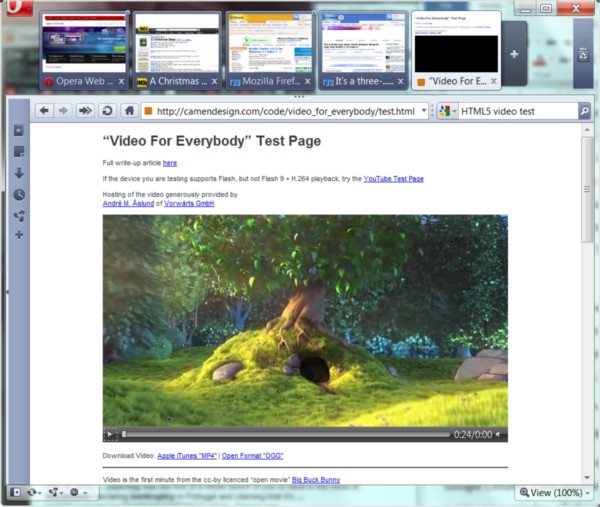Click the address bar URL field

coord(285,111)
